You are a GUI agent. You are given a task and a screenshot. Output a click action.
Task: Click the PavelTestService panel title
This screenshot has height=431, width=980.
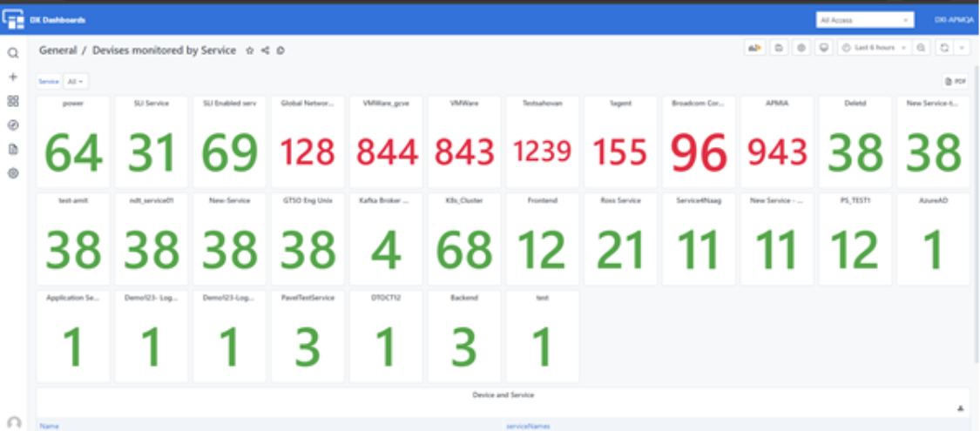click(x=308, y=298)
